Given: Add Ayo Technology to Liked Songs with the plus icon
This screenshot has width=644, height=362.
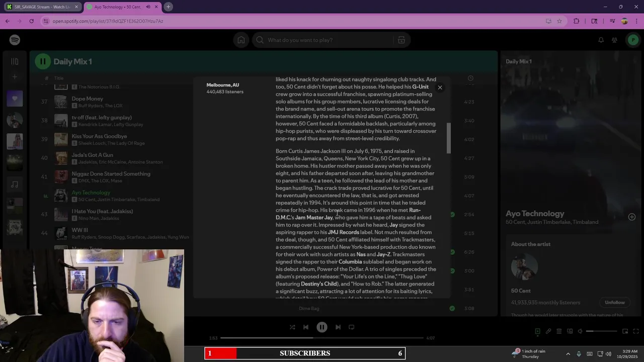Looking at the screenshot, I should 631,217.
